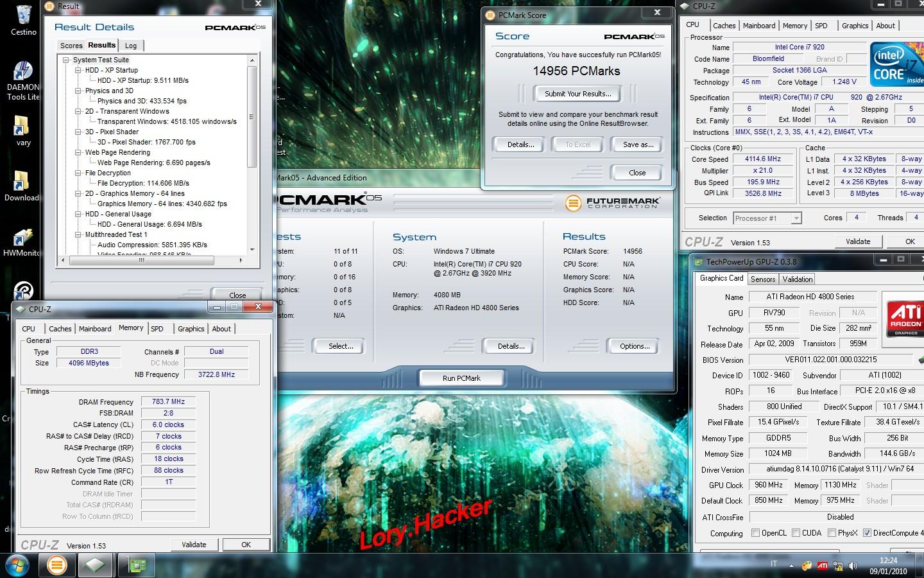
Task: Click scroll-down arrow in Result Details tree
Action: [252, 249]
